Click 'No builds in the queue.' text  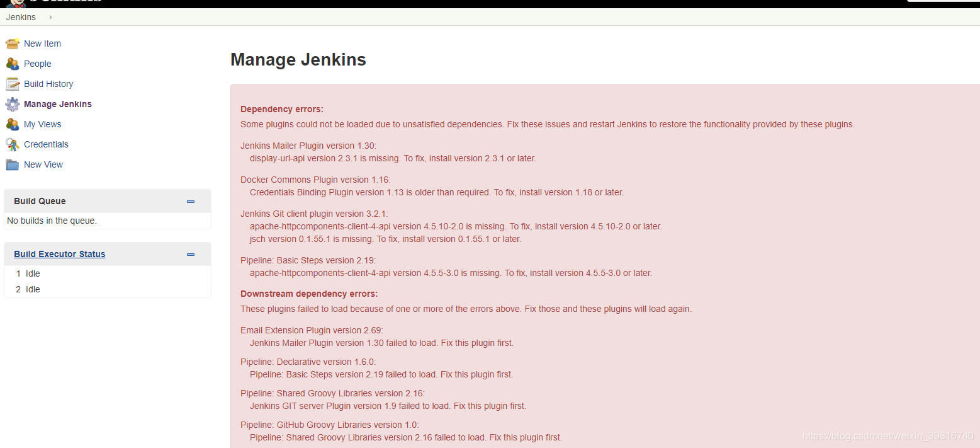(52, 221)
